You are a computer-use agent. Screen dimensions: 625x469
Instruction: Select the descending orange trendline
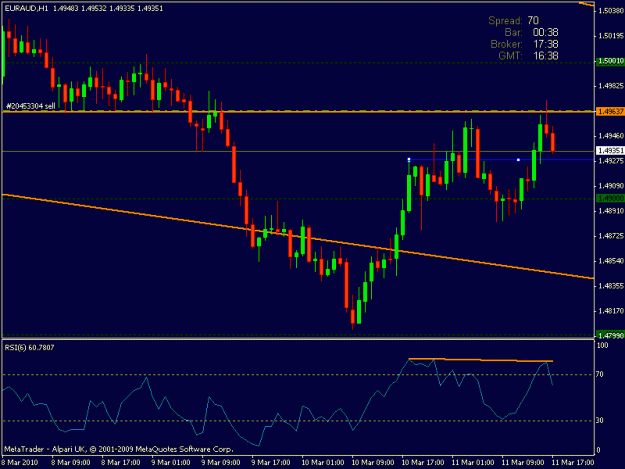(298, 236)
